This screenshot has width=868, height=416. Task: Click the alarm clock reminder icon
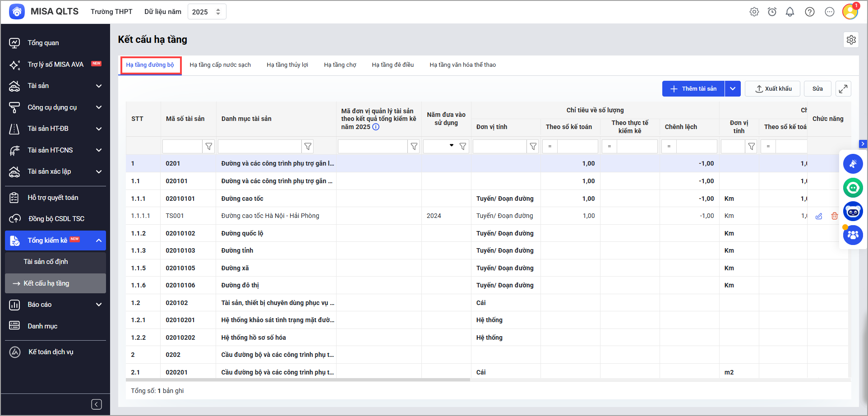pyautogui.click(x=772, y=12)
